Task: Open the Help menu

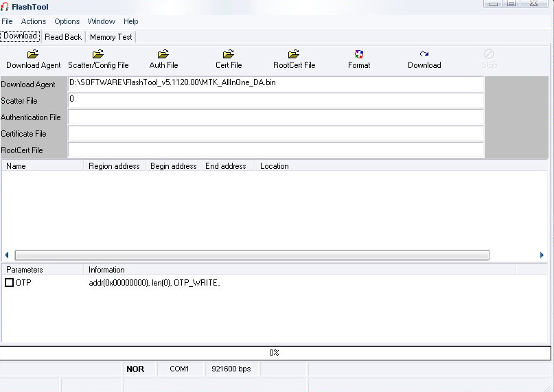Action: pos(130,21)
